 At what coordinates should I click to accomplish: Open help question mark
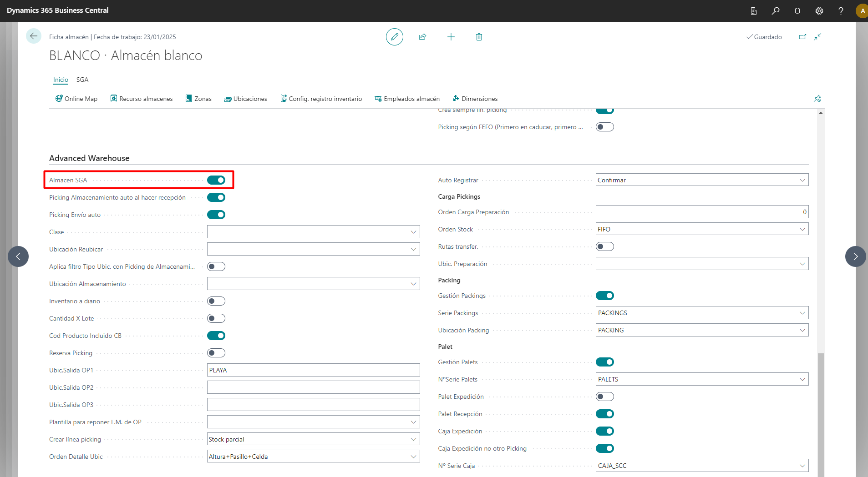click(x=841, y=11)
